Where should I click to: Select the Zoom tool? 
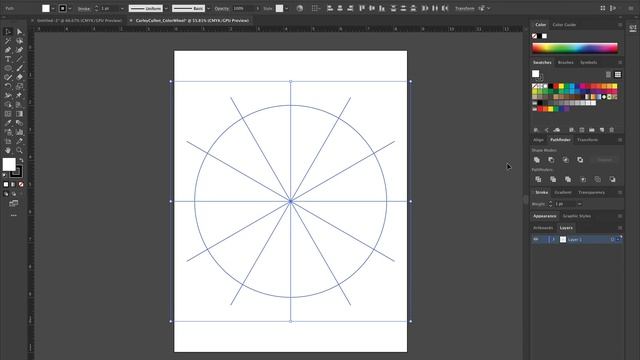pyautogui.click(x=19, y=150)
